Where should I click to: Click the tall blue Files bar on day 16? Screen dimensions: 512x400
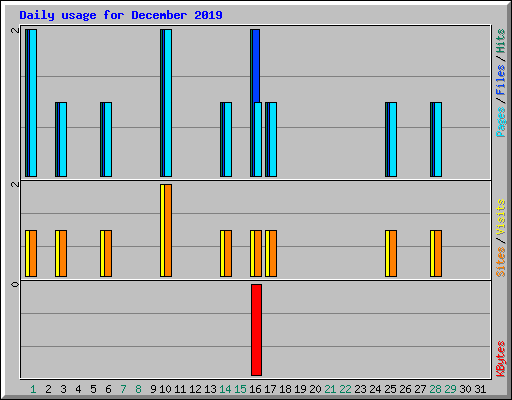click(x=256, y=66)
